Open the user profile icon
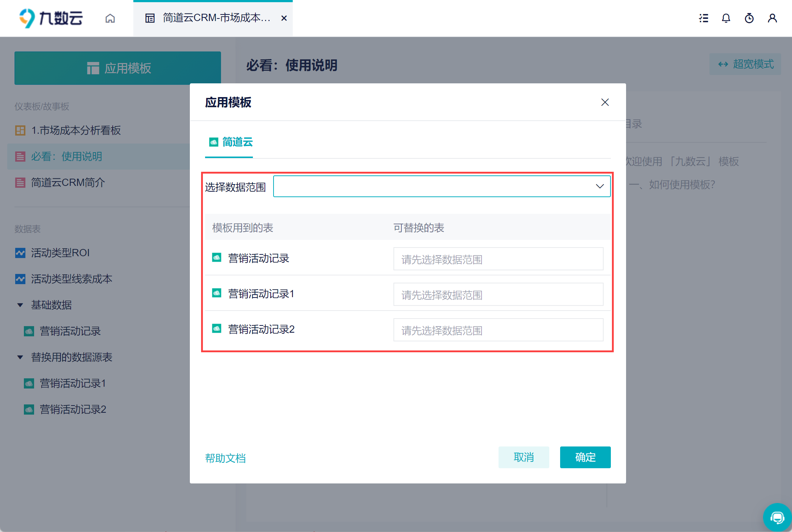Screen dimensions: 792x532 click(x=772, y=18)
